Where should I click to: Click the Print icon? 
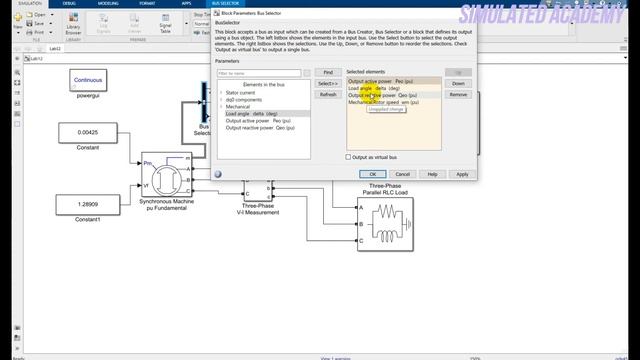point(29,32)
